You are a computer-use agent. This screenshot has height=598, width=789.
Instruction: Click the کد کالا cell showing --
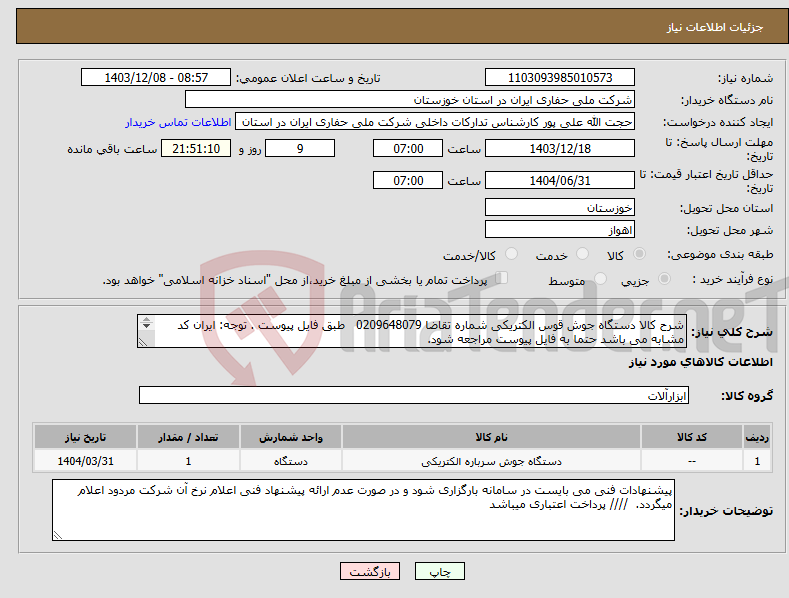coord(692,461)
